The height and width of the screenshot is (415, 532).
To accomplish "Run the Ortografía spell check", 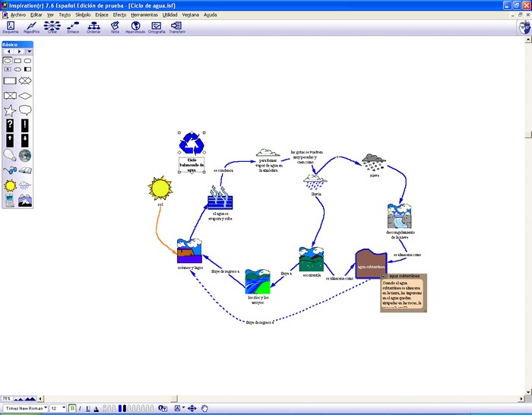I will tap(157, 27).
